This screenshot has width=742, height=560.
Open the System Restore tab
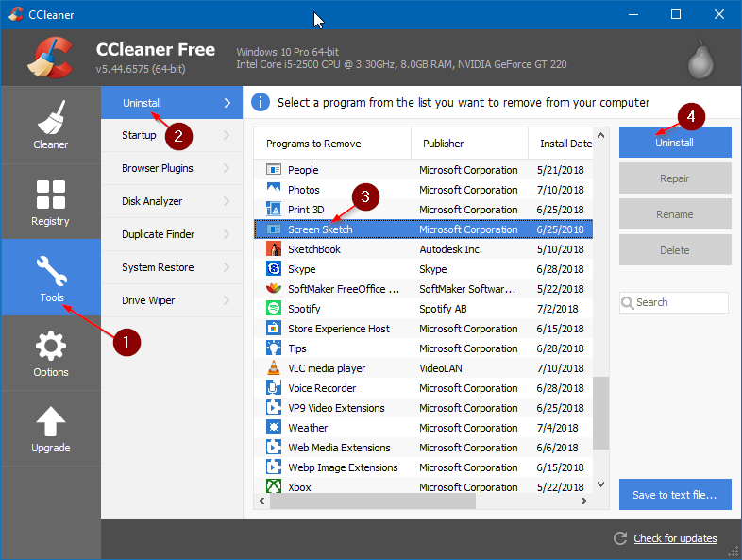click(x=172, y=267)
